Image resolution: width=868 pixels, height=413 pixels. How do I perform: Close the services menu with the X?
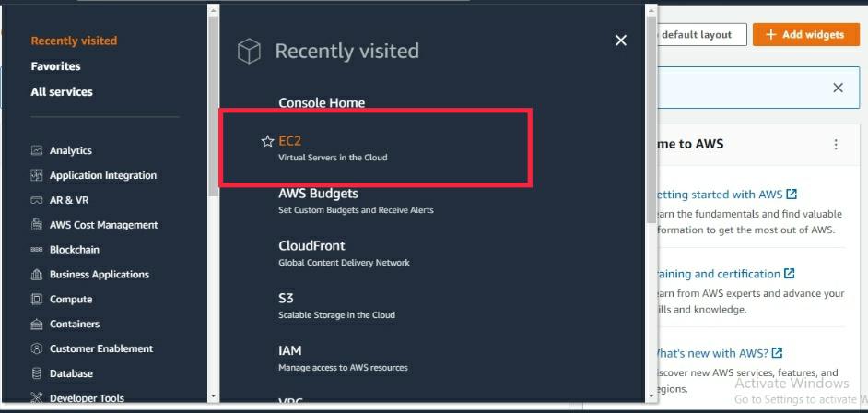pyautogui.click(x=621, y=41)
